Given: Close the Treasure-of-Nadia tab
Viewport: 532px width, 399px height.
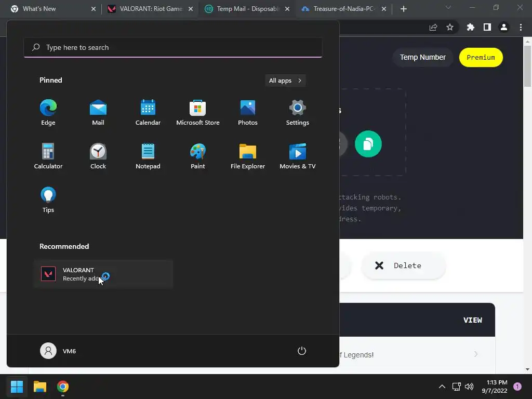Looking at the screenshot, I should coord(384,9).
